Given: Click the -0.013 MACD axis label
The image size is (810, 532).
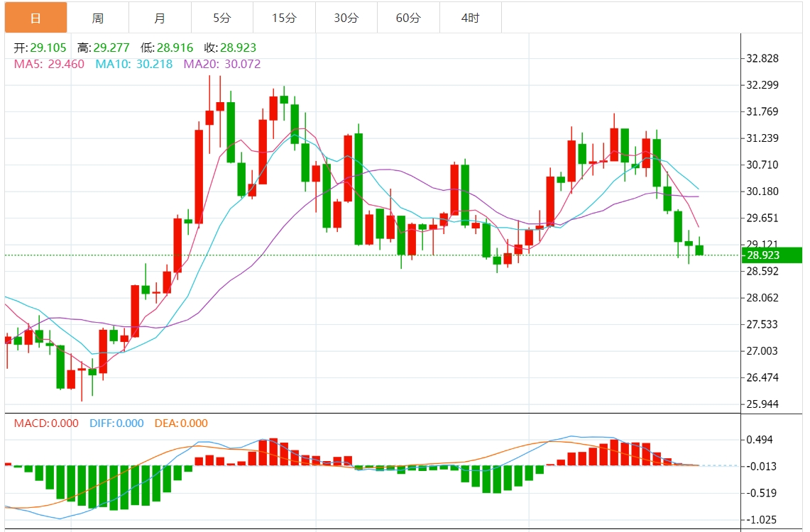Looking at the screenshot, I should tap(760, 467).
